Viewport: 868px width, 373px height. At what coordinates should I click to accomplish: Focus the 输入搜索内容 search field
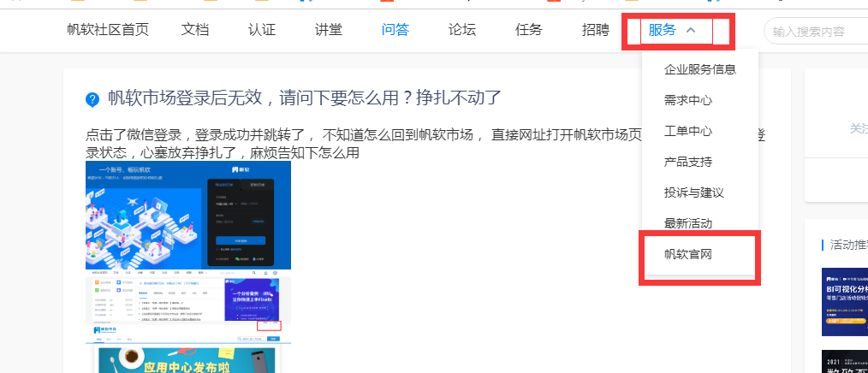[816, 31]
